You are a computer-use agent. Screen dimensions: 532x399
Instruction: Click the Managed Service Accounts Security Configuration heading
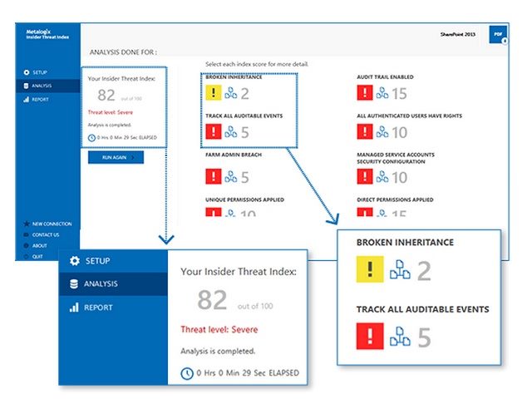coord(396,158)
